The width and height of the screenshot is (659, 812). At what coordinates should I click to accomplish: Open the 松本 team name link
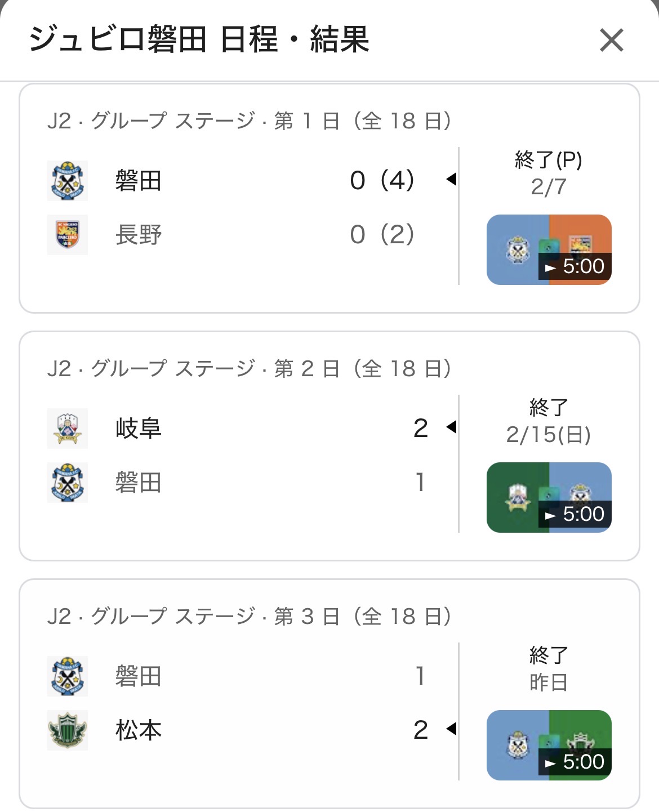(x=139, y=730)
